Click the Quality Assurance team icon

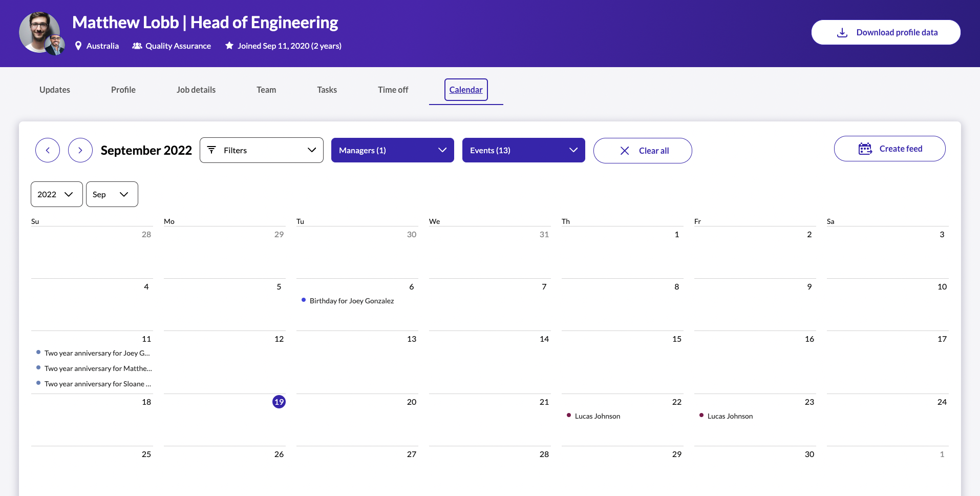click(x=137, y=46)
